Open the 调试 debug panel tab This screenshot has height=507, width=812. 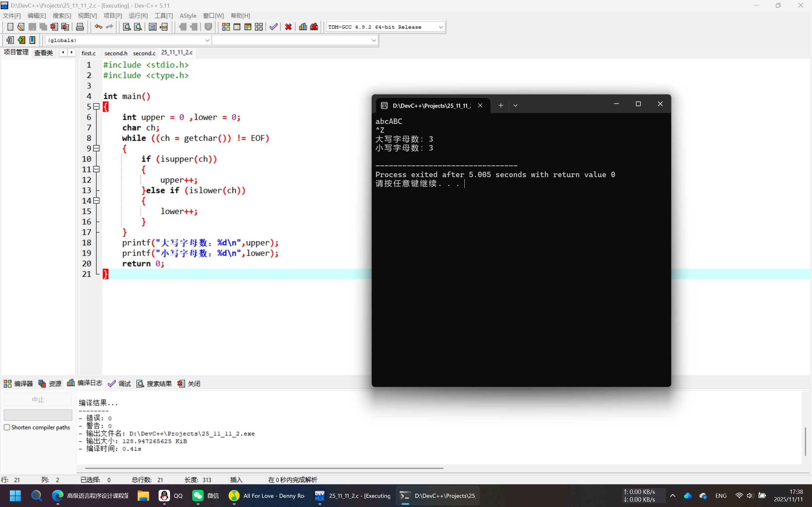[x=120, y=384]
